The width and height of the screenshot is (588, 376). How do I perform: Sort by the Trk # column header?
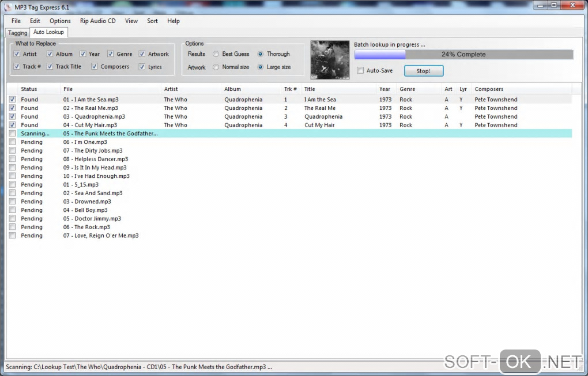click(x=291, y=89)
